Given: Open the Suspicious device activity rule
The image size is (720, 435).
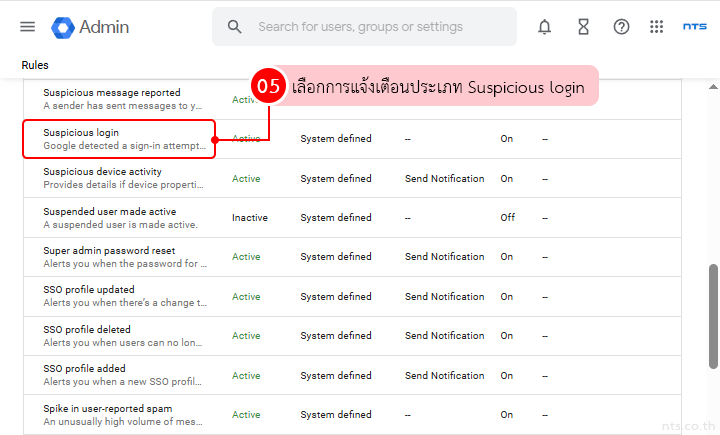Looking at the screenshot, I should 102,172.
